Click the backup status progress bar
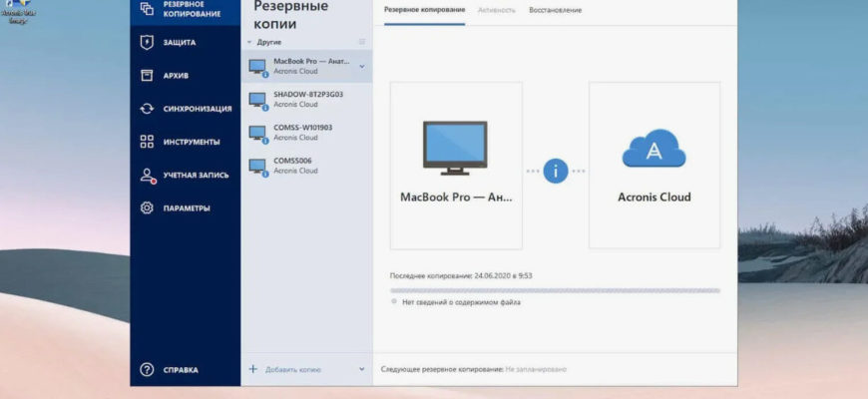 point(555,290)
